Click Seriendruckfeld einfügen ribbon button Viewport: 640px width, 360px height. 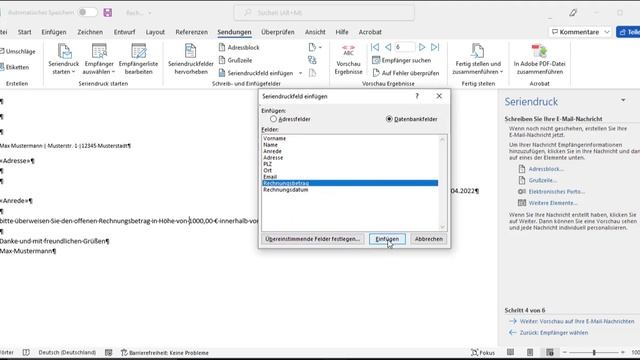pos(256,73)
